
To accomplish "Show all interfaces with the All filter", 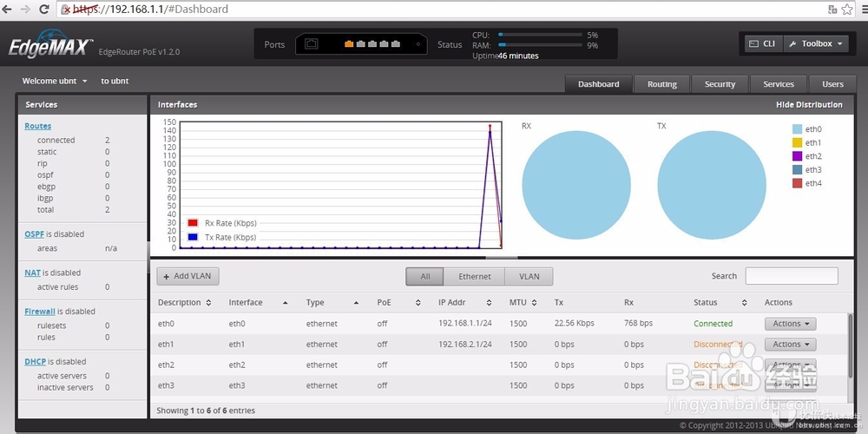I will [x=424, y=276].
